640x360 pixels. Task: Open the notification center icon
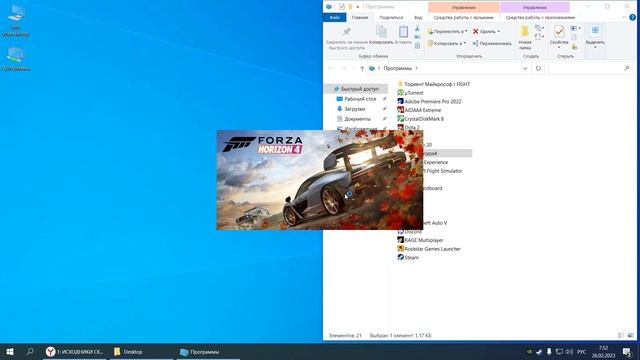tap(627, 352)
